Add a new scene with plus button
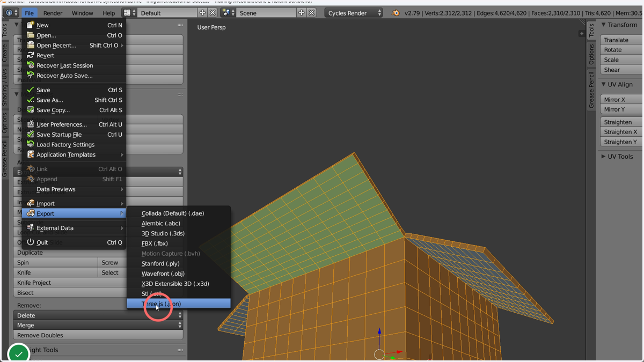The image size is (644, 362). coord(302,13)
